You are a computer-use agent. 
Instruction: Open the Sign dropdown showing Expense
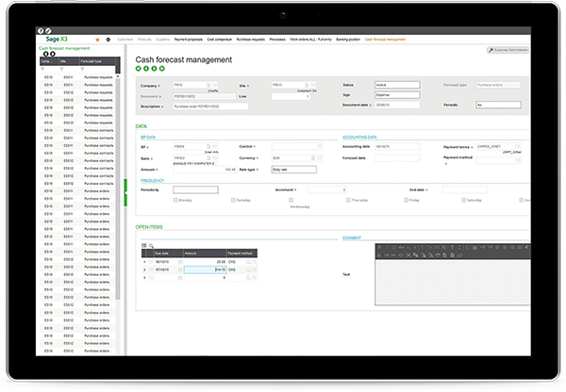tap(397, 95)
